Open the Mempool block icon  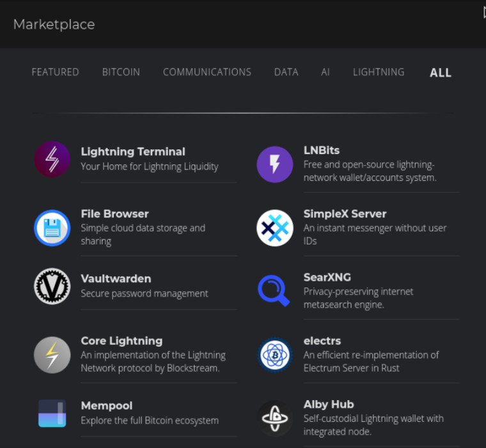52,413
